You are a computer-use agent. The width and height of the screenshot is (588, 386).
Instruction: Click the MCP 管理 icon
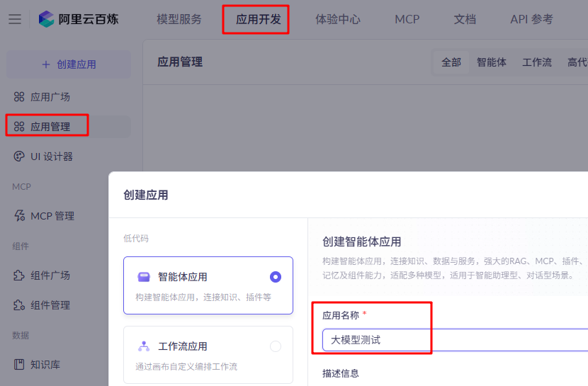tap(19, 215)
